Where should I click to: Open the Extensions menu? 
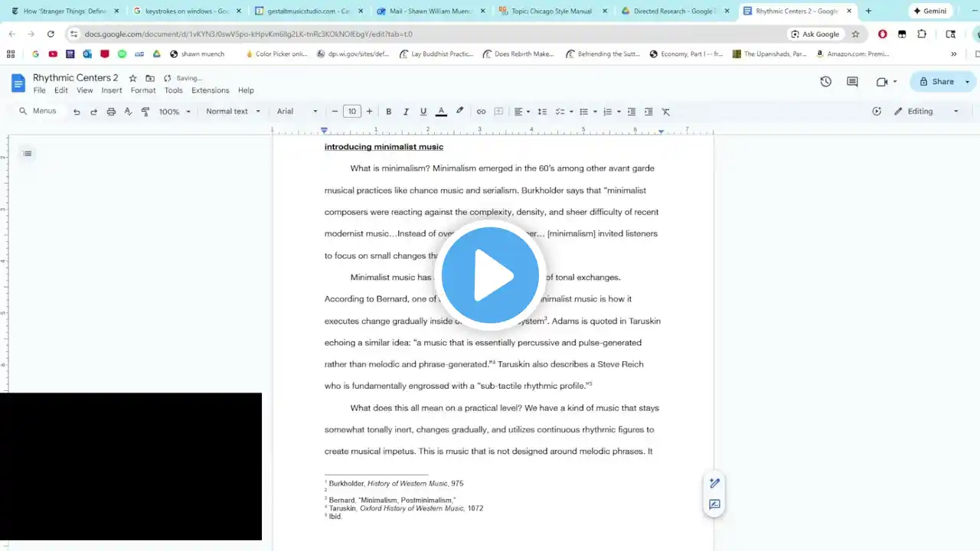pos(210,90)
